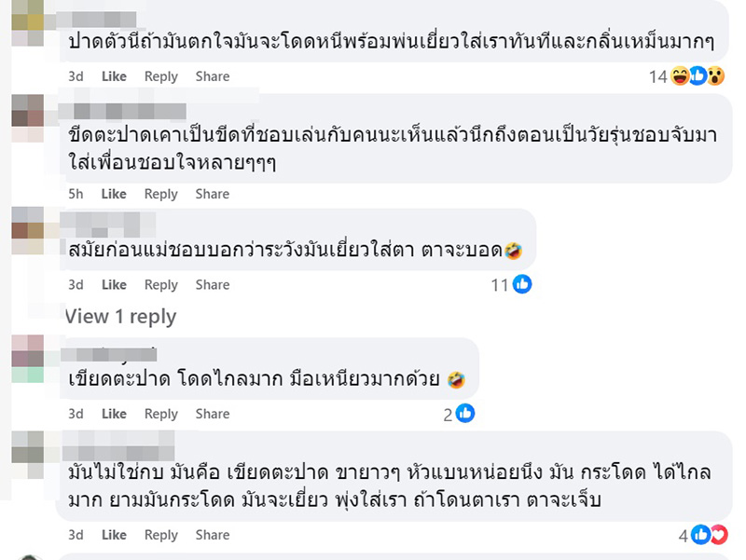Click the 3d timestamp on the first comment
The height and width of the screenshot is (560, 746).
(75, 76)
